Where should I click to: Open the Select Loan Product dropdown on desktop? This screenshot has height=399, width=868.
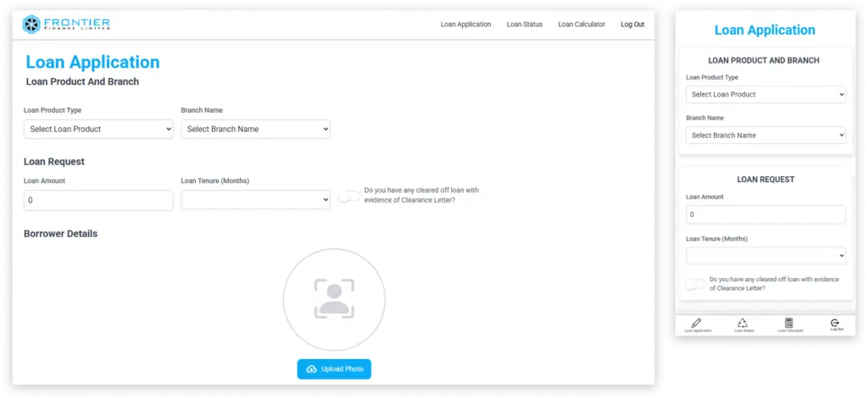pos(98,129)
